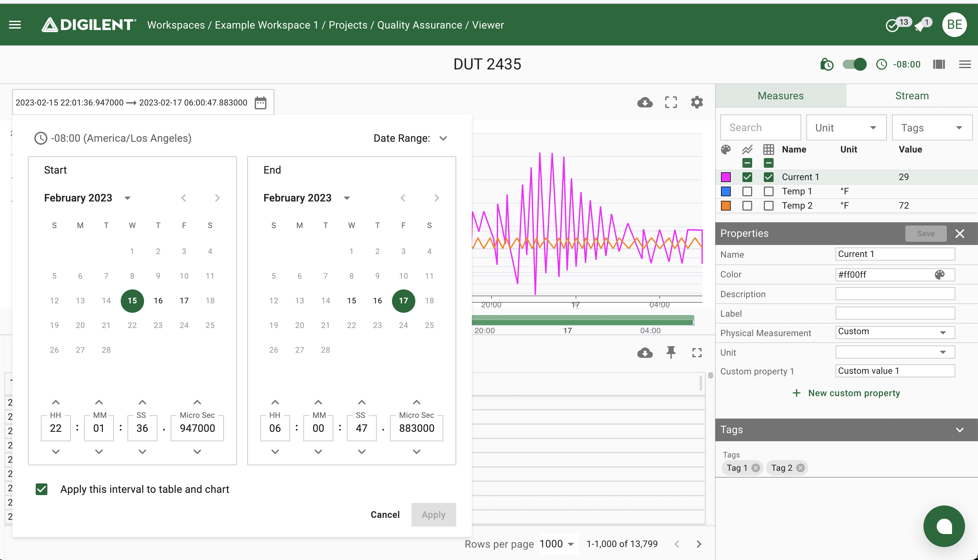Uncheck Current 1 chart checkbox
Viewport: 978px width, 560px height.
coord(747,177)
